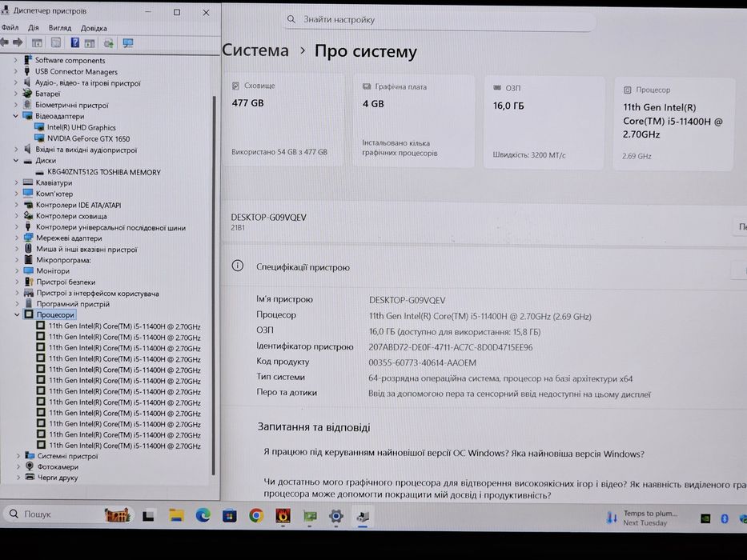Expand the Мережеві адаптери node
The width and height of the screenshot is (747, 560).
point(17,238)
